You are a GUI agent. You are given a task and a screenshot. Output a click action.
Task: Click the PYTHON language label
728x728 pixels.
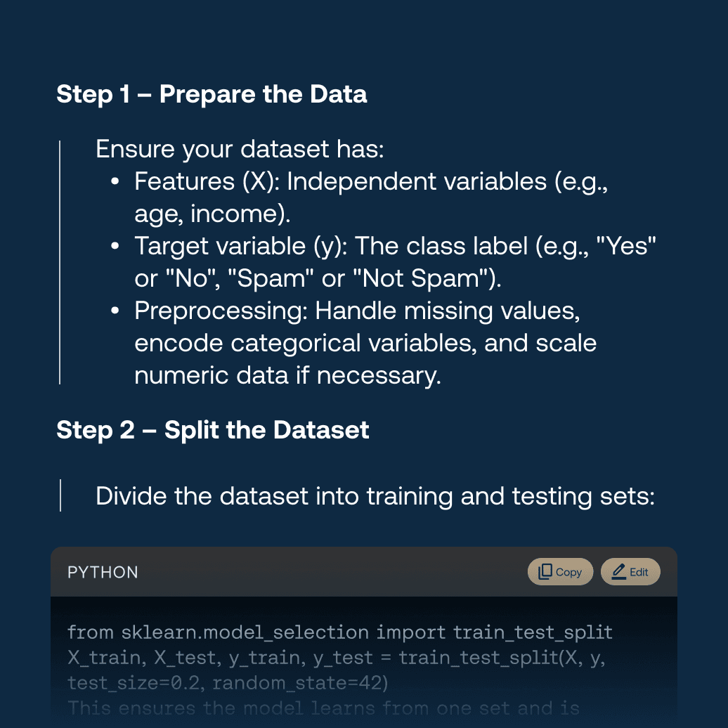pos(103,572)
